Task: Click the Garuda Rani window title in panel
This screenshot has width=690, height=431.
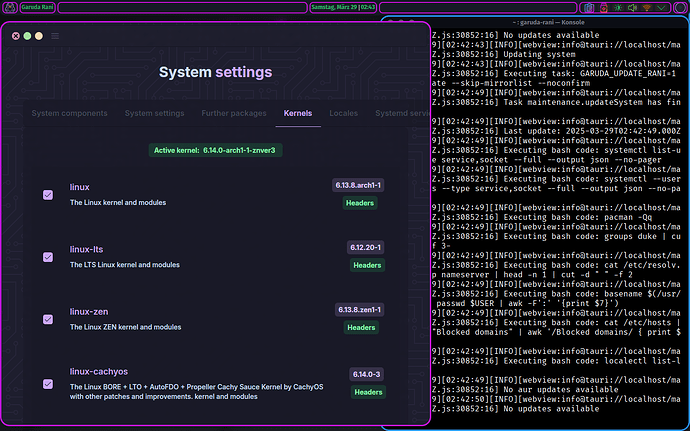Action: point(37,7)
